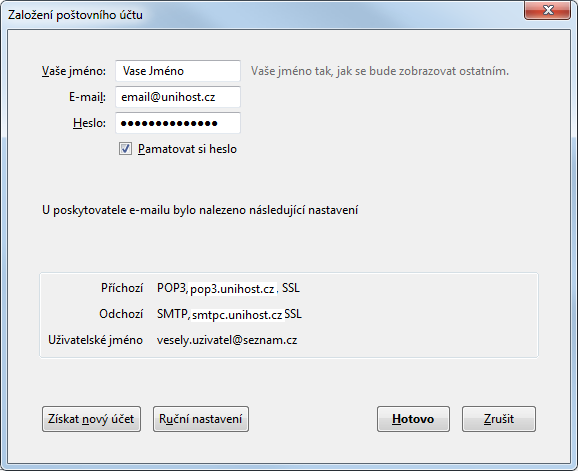Select the Heslo password field
578x471 pixels.
pos(178,123)
